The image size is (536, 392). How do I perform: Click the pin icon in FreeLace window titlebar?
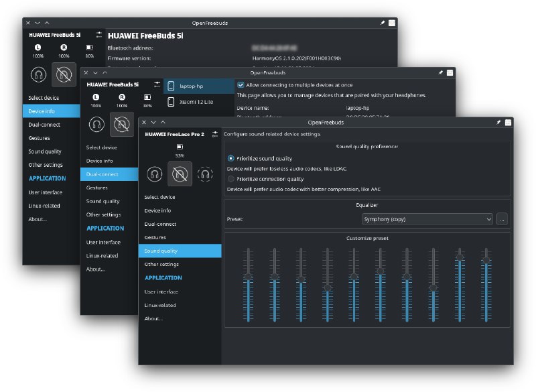coord(498,123)
